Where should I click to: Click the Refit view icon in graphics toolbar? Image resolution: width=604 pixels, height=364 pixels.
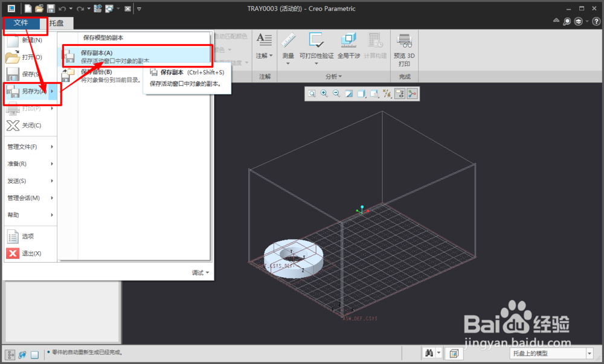coord(312,94)
